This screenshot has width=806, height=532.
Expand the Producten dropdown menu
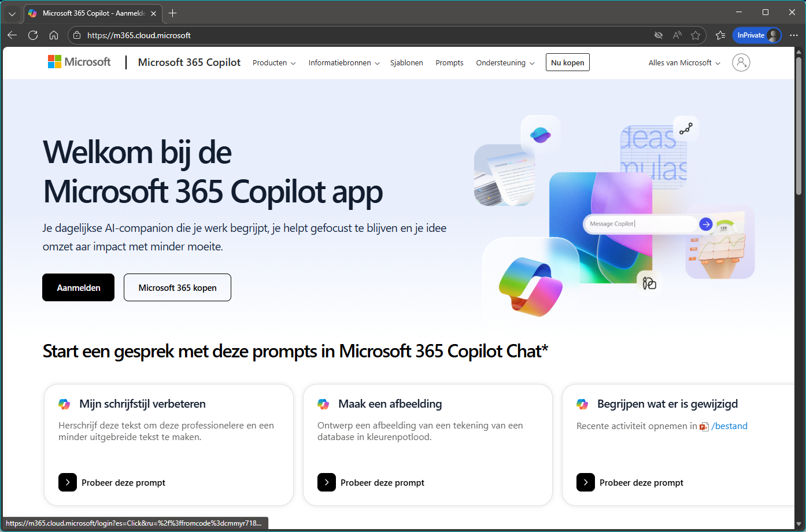(274, 63)
